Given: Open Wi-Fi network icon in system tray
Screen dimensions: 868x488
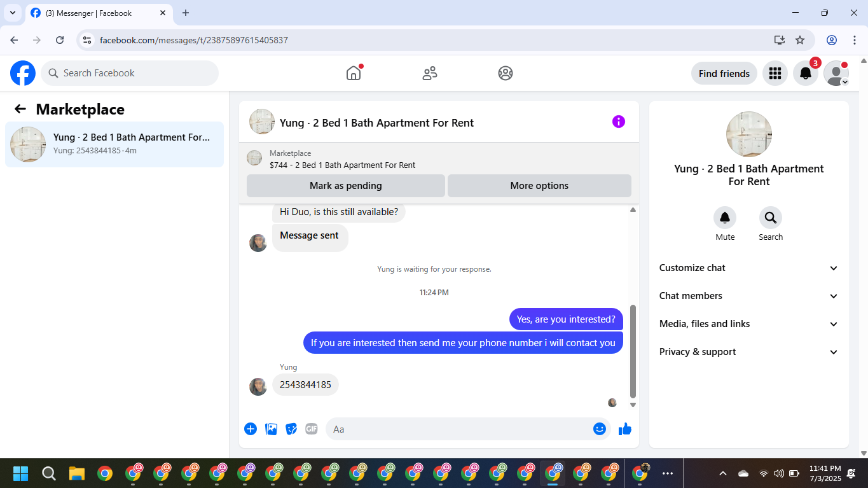Looking at the screenshot, I should pyautogui.click(x=763, y=473).
